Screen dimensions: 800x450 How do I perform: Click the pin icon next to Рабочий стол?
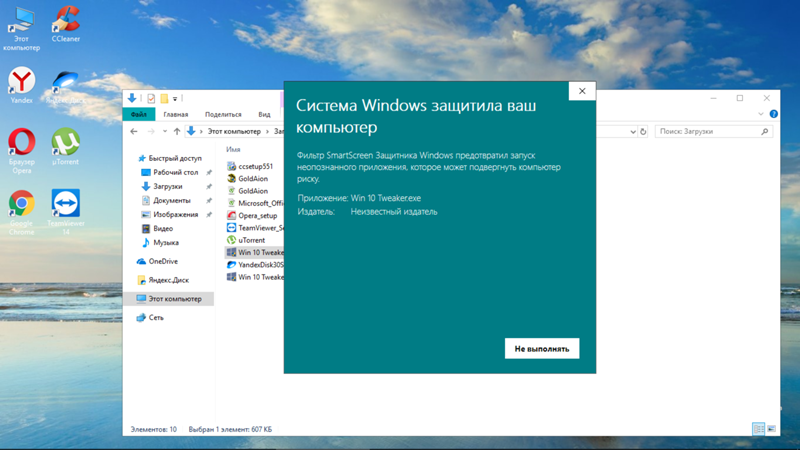tap(209, 173)
